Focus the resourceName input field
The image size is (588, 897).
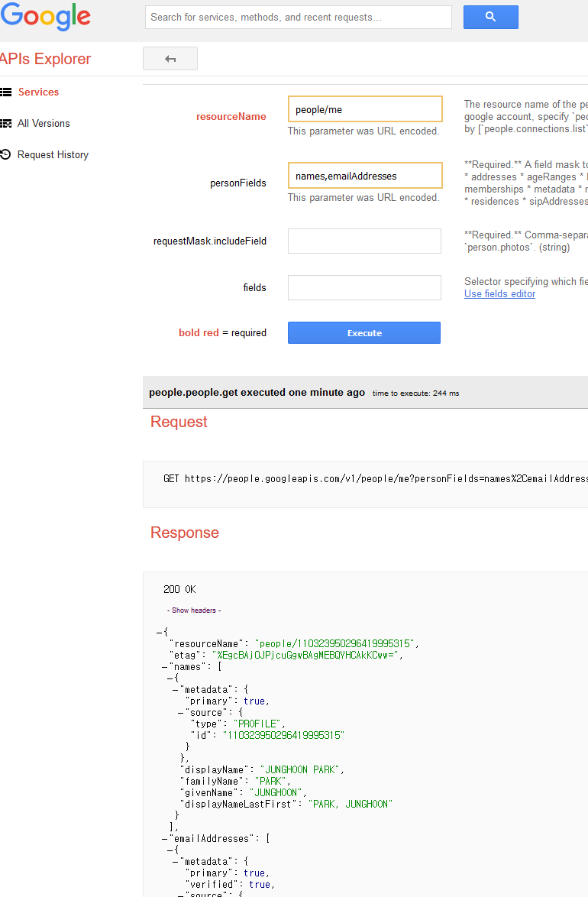tap(365, 109)
